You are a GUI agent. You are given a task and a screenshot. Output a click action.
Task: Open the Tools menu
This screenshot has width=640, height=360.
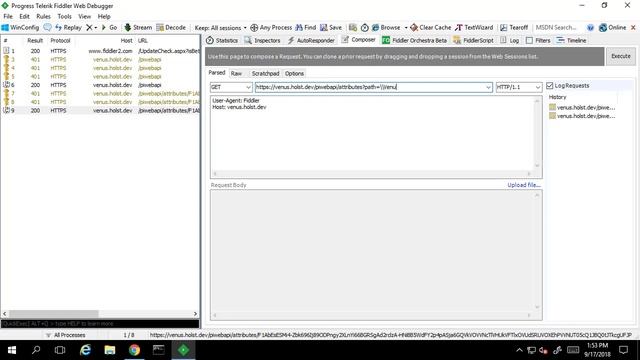coord(64,16)
